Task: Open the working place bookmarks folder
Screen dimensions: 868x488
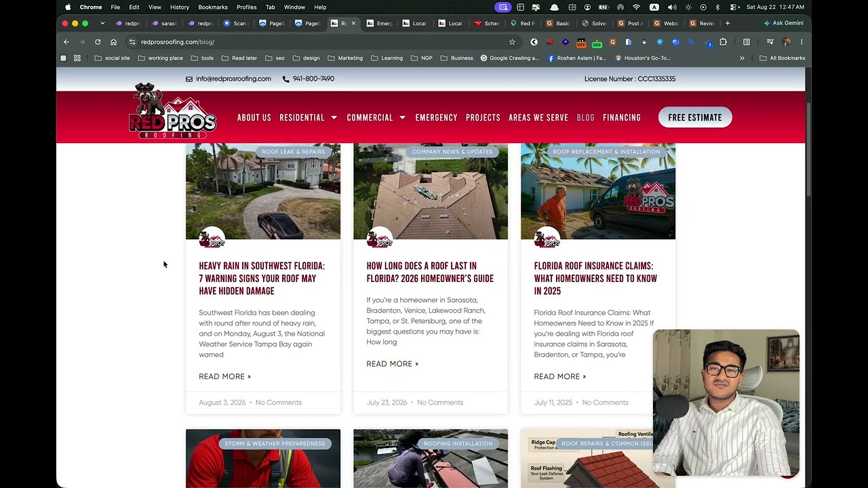Action: [x=160, y=58]
